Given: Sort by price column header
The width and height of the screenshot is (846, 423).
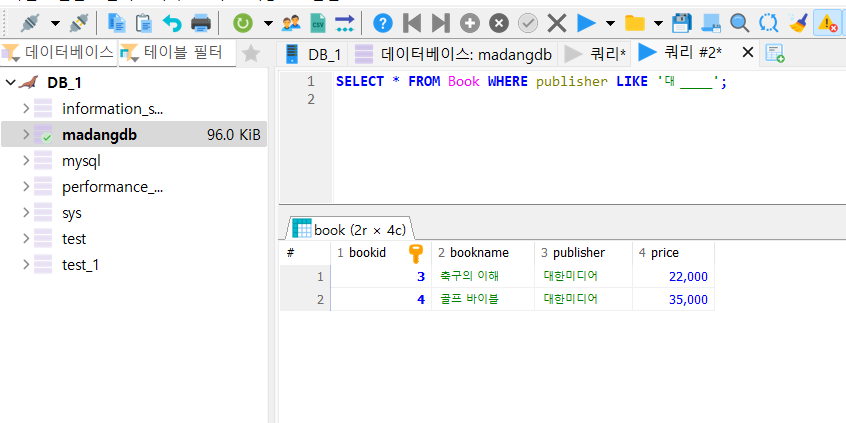Looking at the screenshot, I should click(673, 253).
